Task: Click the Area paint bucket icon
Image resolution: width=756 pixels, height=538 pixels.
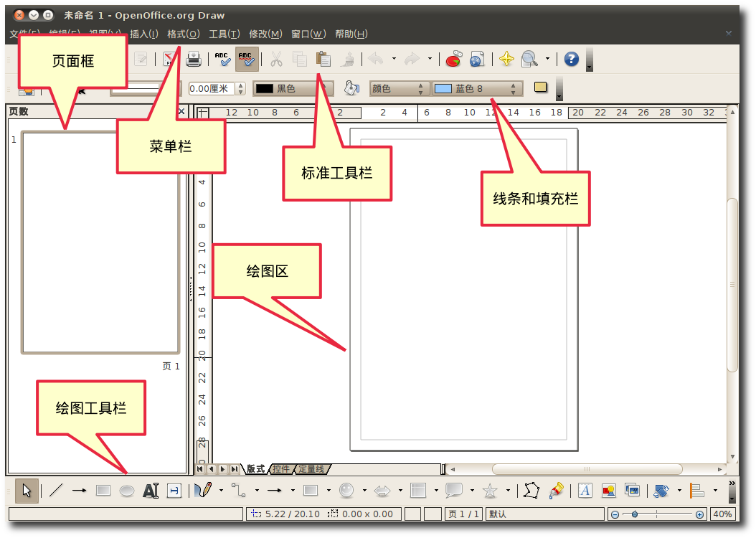Action: pos(352,88)
